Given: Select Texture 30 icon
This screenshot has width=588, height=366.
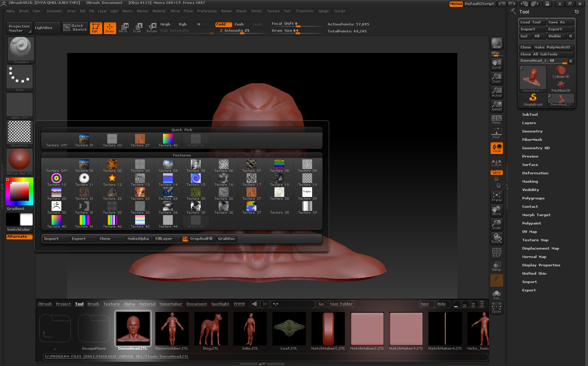Looking at the screenshot, I should point(56,208).
